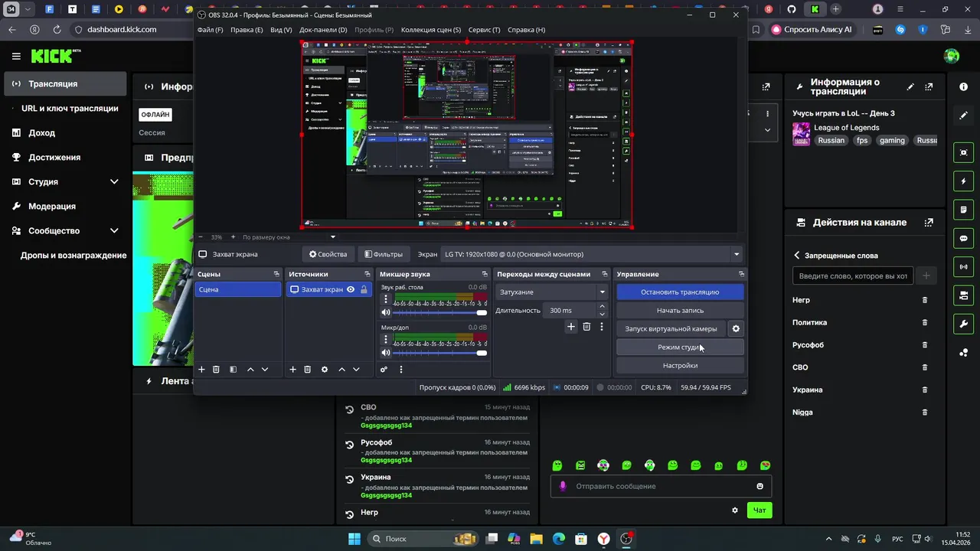This screenshot has width=980, height=551.
Task: Decrease transition duration stepper
Action: (x=602, y=314)
